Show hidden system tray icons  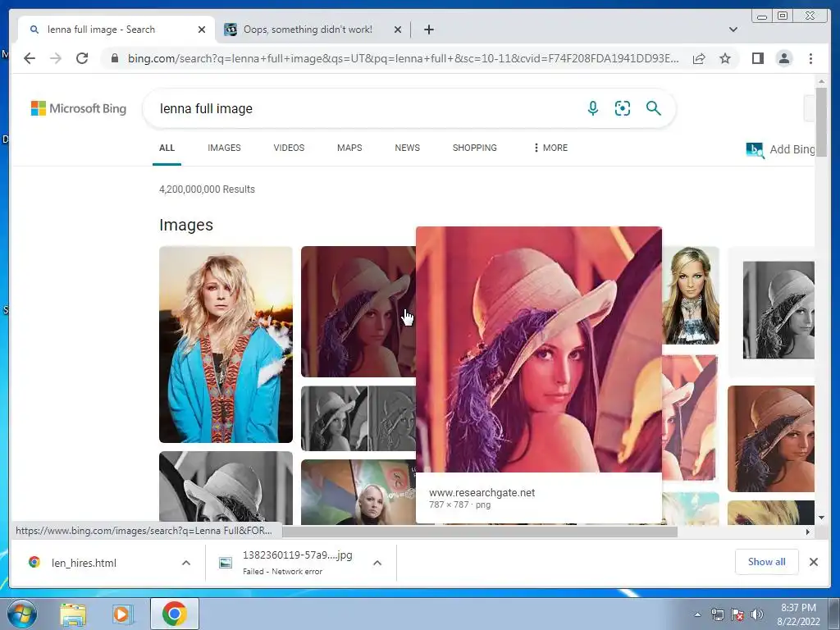coord(697,614)
